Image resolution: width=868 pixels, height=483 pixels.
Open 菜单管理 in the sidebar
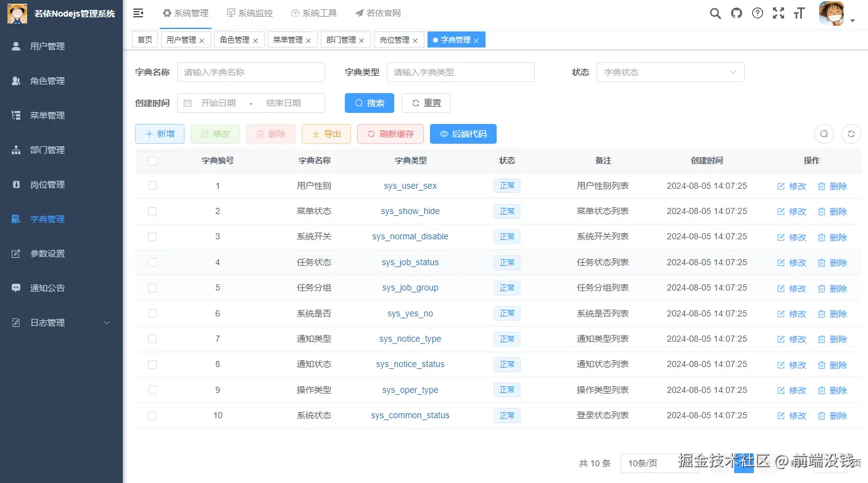click(61, 115)
